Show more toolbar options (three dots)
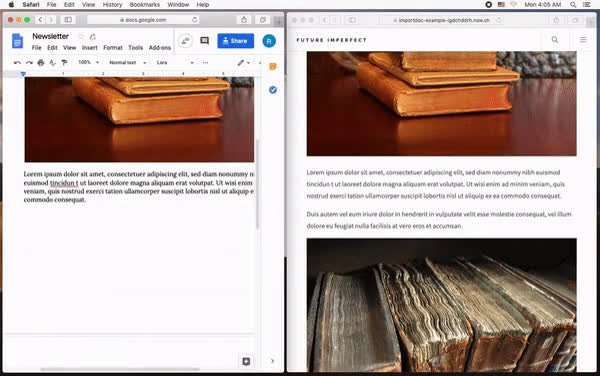Viewport: 600px width, 376px height. pos(205,62)
